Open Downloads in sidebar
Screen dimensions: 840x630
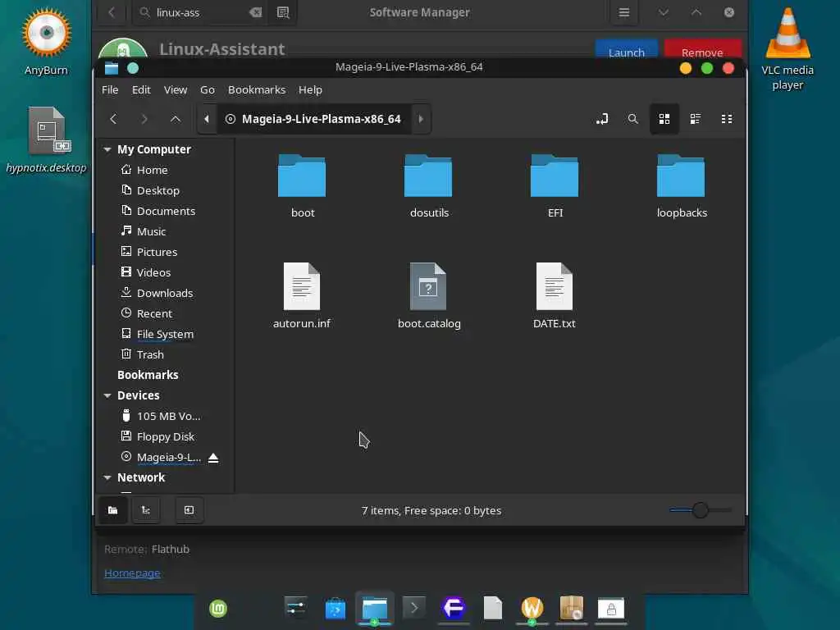pyautogui.click(x=164, y=293)
